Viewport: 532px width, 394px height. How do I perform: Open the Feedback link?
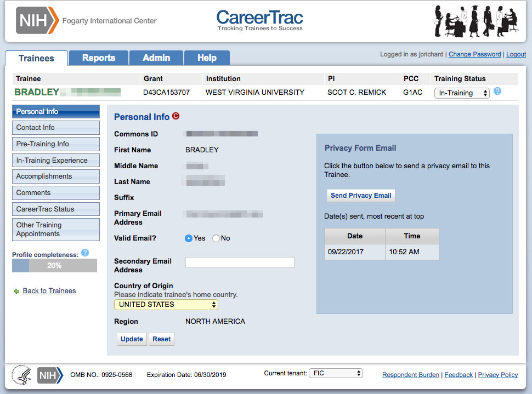(x=459, y=375)
